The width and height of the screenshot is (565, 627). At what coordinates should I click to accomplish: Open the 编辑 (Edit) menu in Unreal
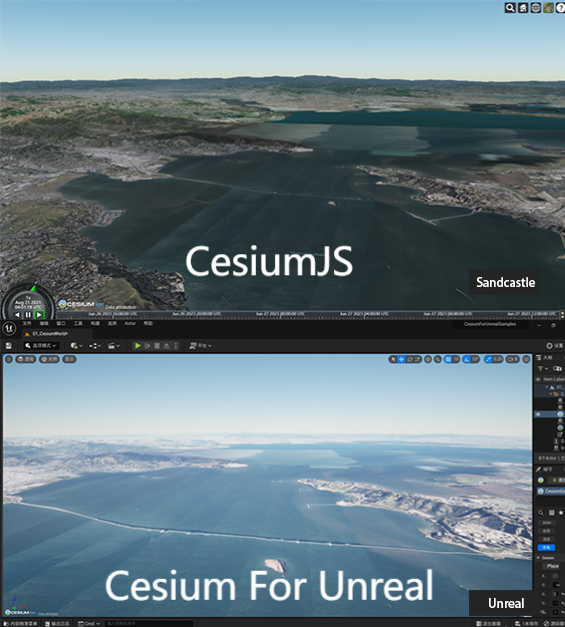click(x=44, y=323)
